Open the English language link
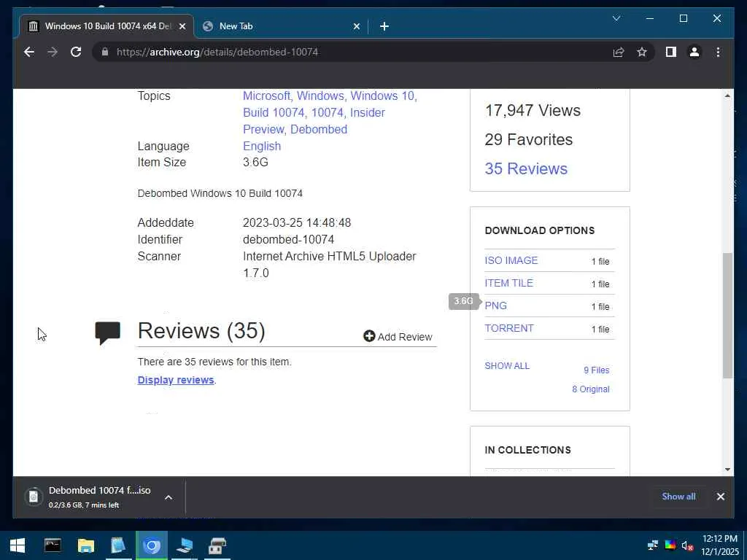Screen dimensions: 747x560 click(262, 146)
